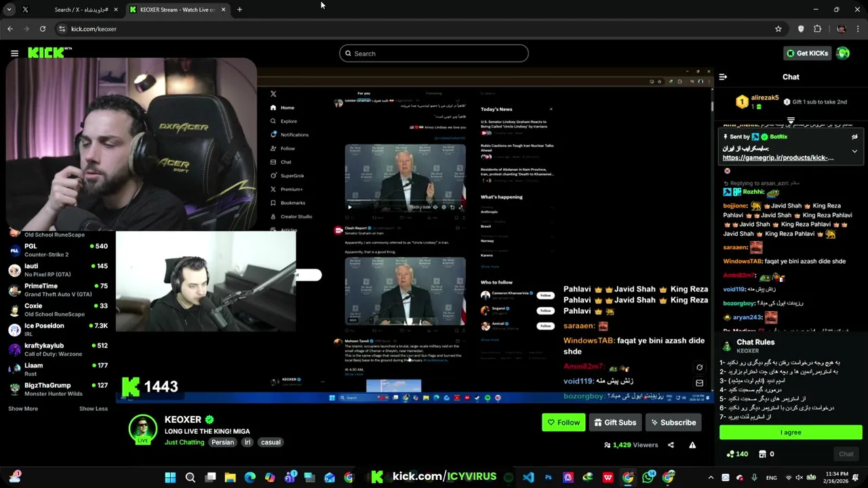
Task: Launch Microsoft Edge from taskbar
Action: click(250, 477)
